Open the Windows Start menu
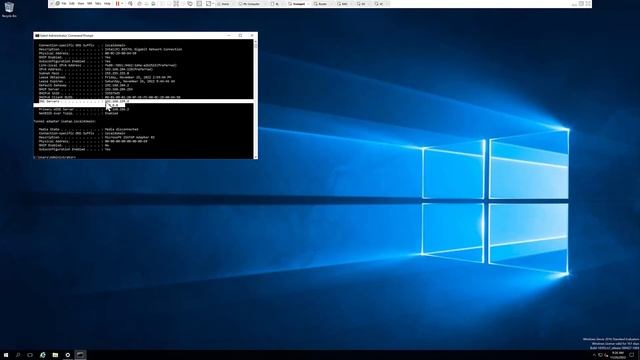Viewport: 640px width, 360px height. [6, 355]
